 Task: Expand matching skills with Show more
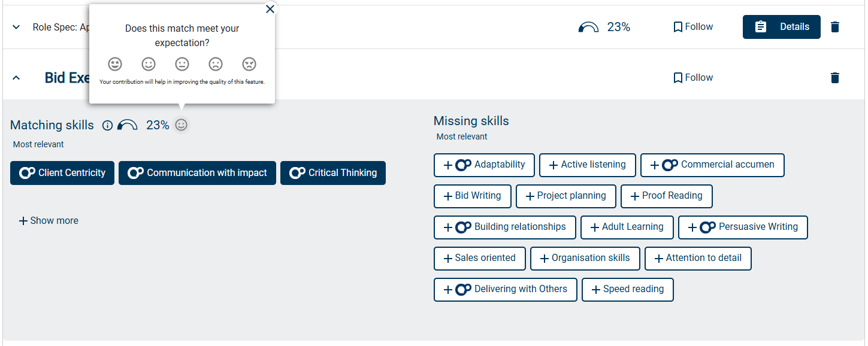click(x=49, y=221)
